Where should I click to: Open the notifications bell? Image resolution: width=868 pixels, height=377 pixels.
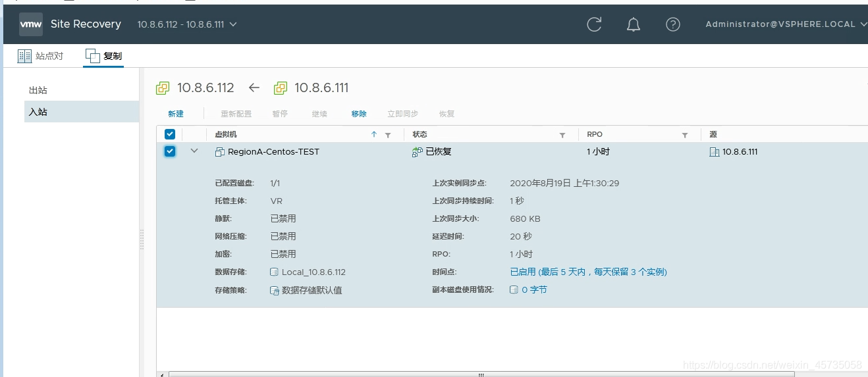[634, 24]
